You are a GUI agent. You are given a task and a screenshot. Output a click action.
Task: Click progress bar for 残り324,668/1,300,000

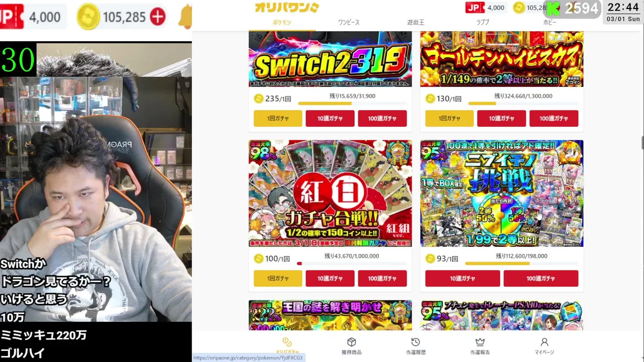523,104
